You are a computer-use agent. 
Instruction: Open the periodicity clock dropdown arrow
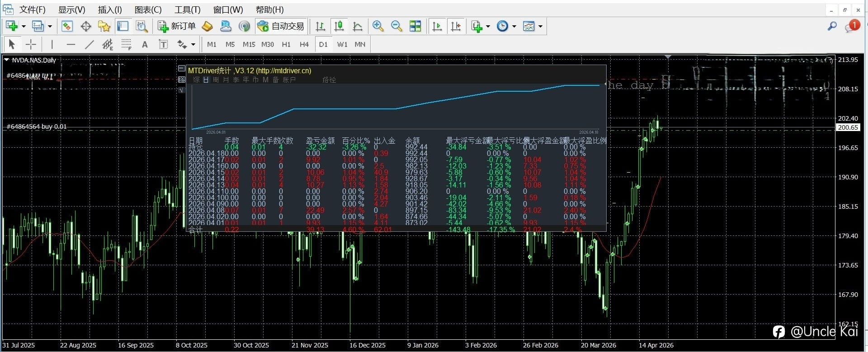514,26
